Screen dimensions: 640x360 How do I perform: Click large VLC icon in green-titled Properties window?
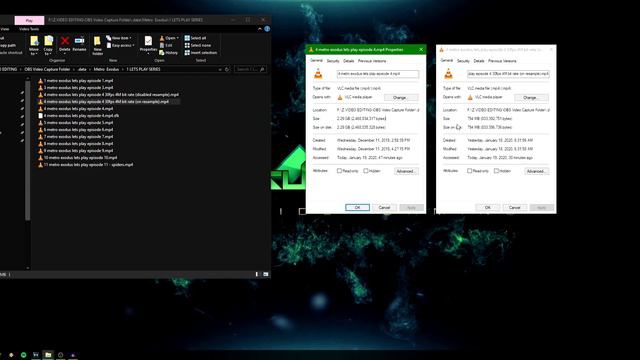318,74
